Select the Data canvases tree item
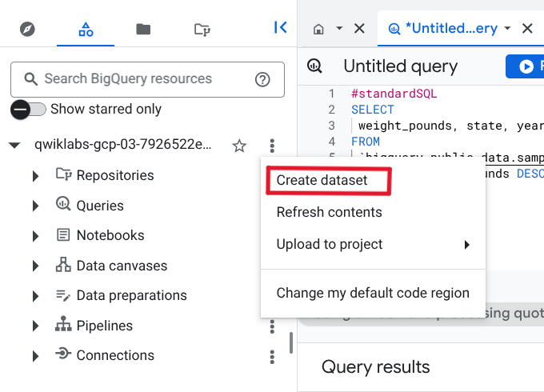This screenshot has height=392, width=544. 122,266
